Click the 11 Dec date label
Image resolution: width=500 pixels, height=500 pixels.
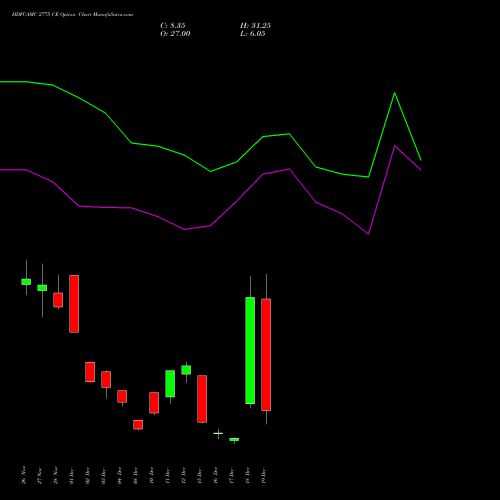pos(168,475)
